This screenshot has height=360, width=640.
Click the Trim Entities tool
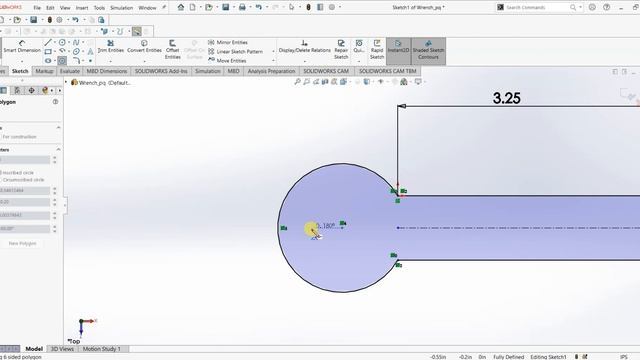[x=111, y=46]
